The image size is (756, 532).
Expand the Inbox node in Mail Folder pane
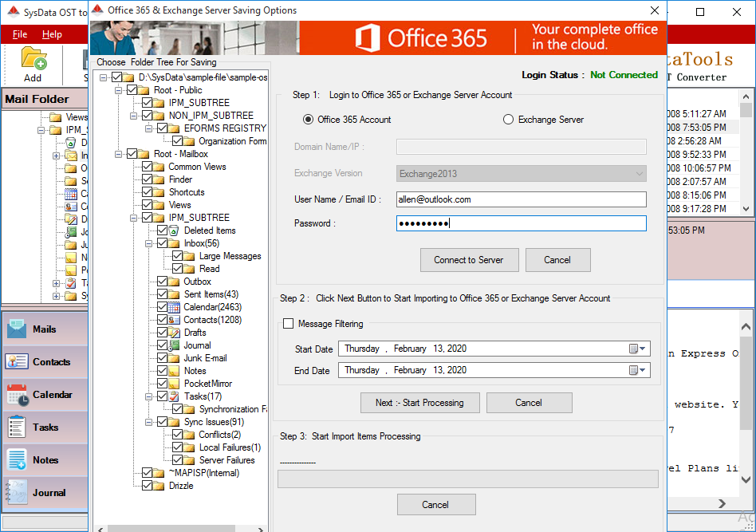point(56,156)
